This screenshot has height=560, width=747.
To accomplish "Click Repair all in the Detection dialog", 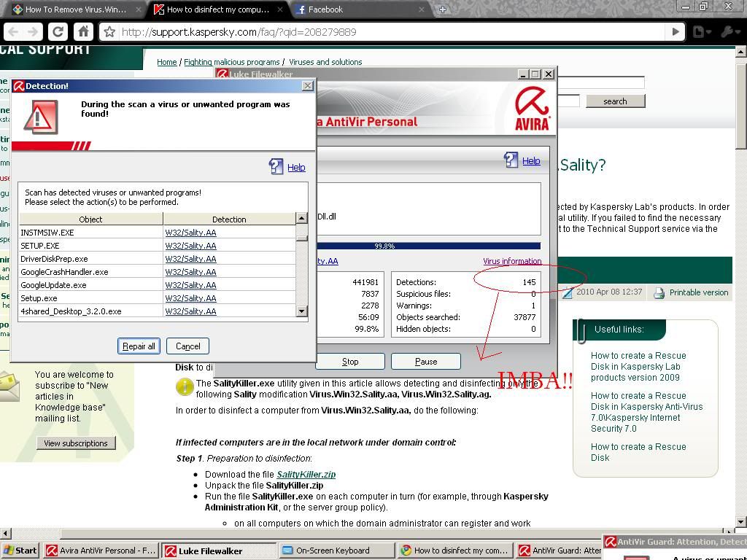I will pyautogui.click(x=139, y=346).
